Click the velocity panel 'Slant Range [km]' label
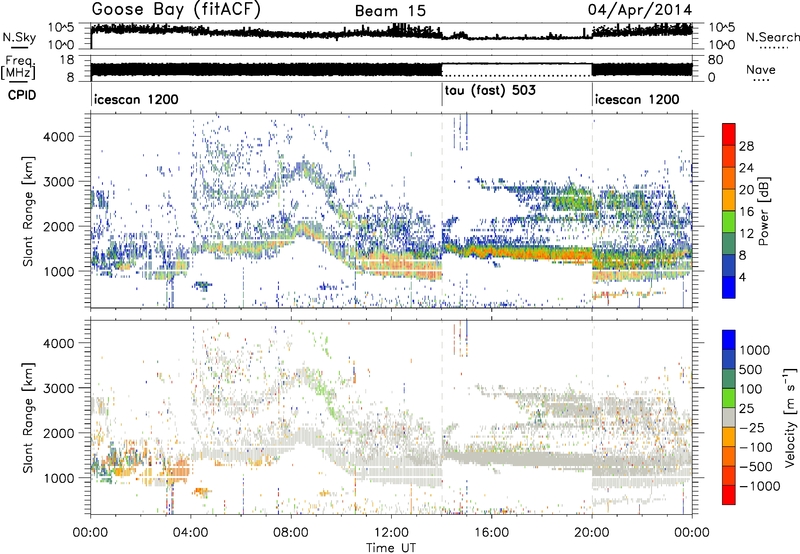 (x=28, y=417)
